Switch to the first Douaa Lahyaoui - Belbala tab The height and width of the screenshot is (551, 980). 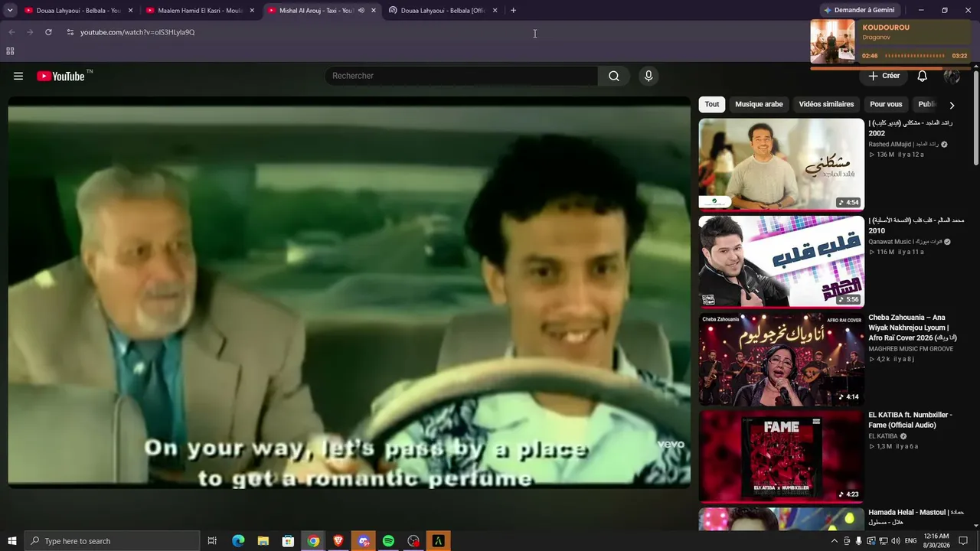click(78, 11)
